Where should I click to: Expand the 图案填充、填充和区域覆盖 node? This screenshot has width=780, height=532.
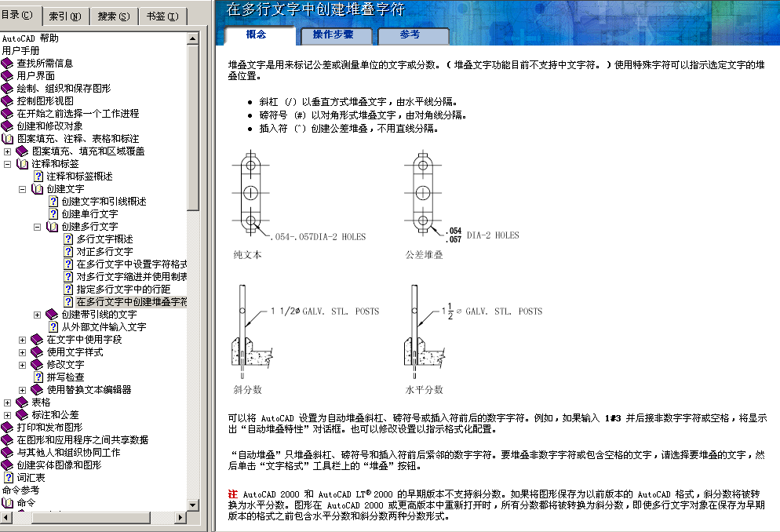point(8,151)
